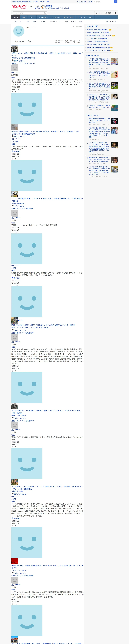Click the Yahoo! JAPAN link in the top bar
Screen dimensions: 129x644
82,2
